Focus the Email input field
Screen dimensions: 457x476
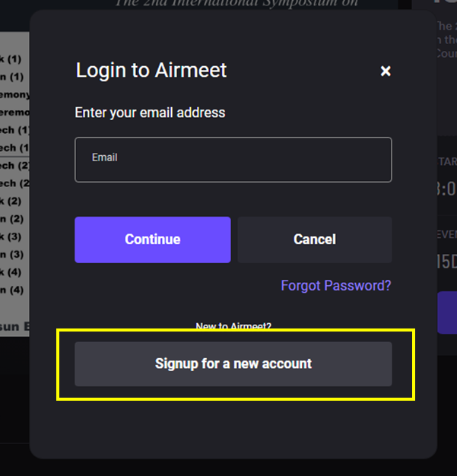point(233,160)
